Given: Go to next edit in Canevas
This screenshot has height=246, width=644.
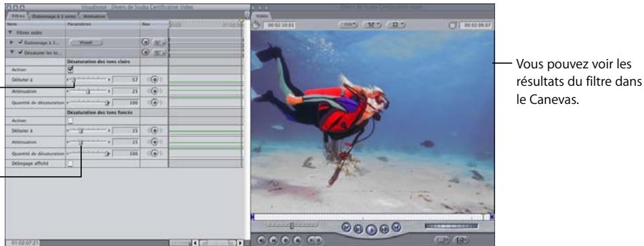Looking at the screenshot, I should (396, 227).
